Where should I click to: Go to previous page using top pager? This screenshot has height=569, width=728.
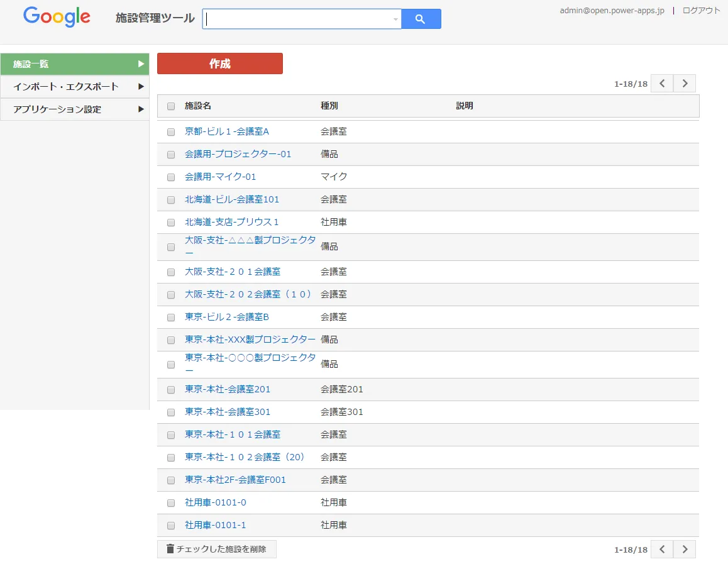[x=662, y=84]
